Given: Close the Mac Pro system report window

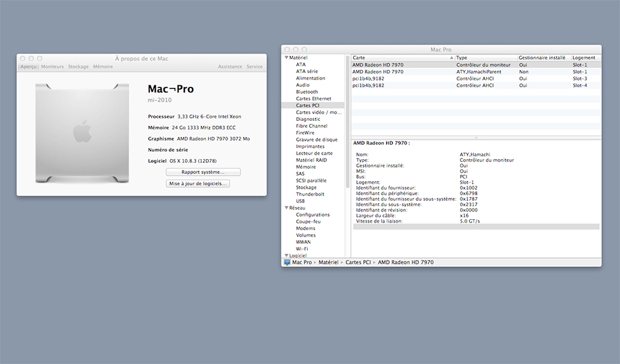Looking at the screenshot, I should coord(287,49).
